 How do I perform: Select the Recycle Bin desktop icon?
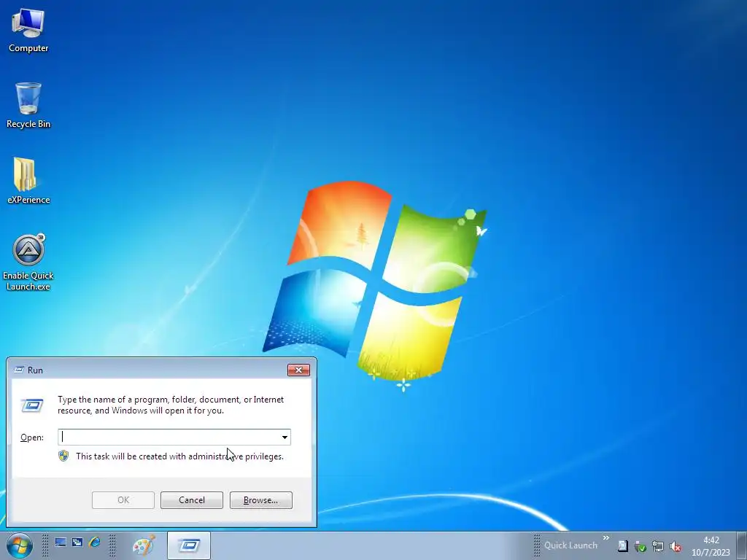click(28, 106)
